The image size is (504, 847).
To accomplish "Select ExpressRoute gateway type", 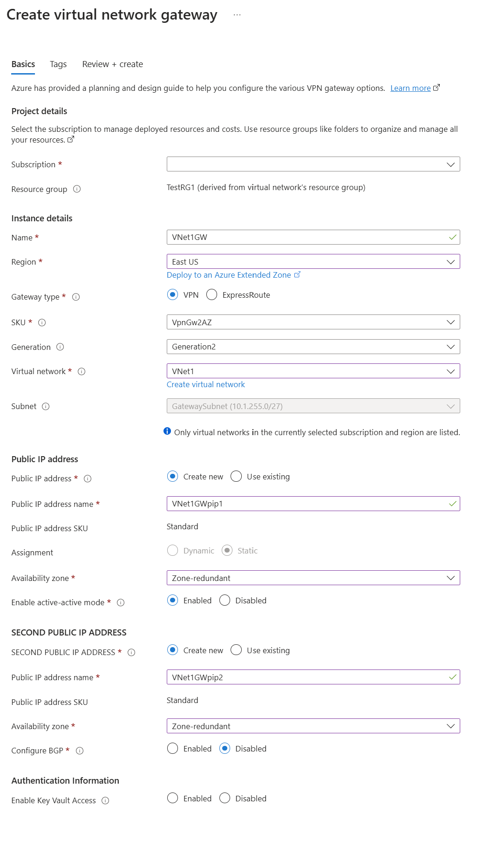I will [212, 295].
